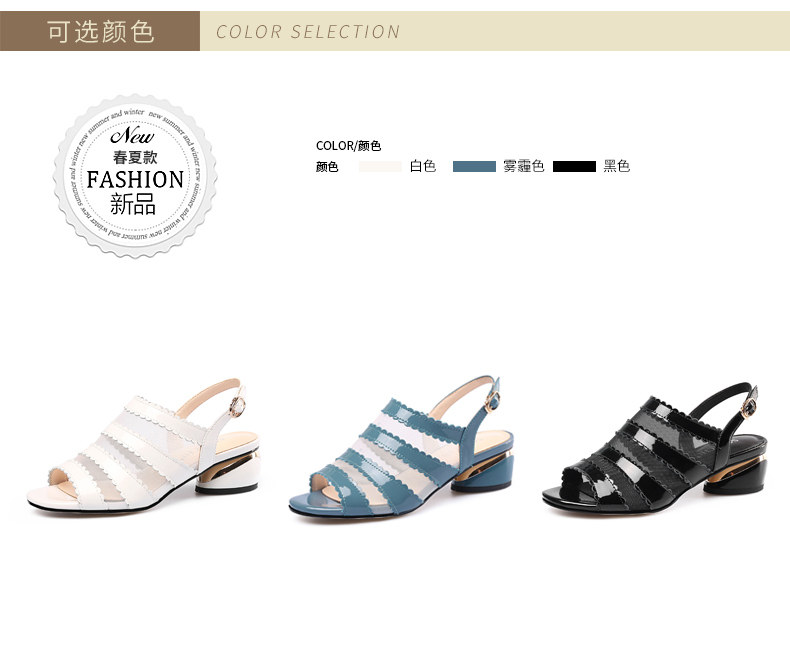790x652 pixels.
Task: Click the white color swatch
Action: [380, 166]
